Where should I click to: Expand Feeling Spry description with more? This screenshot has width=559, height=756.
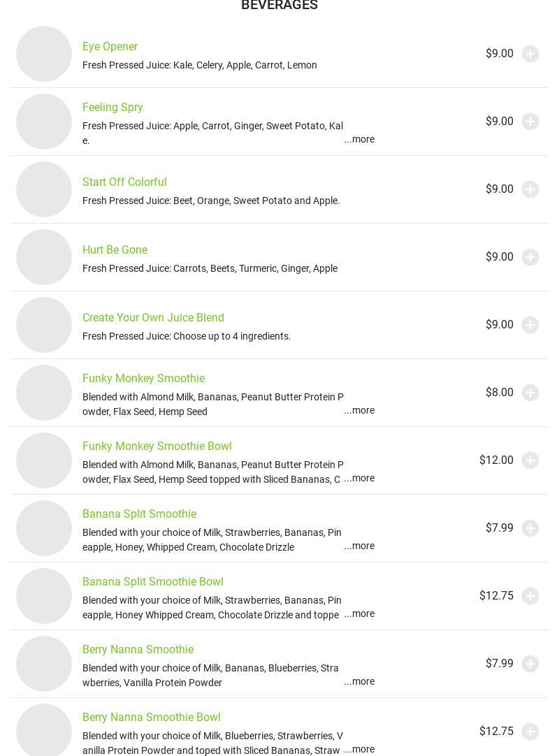click(359, 139)
